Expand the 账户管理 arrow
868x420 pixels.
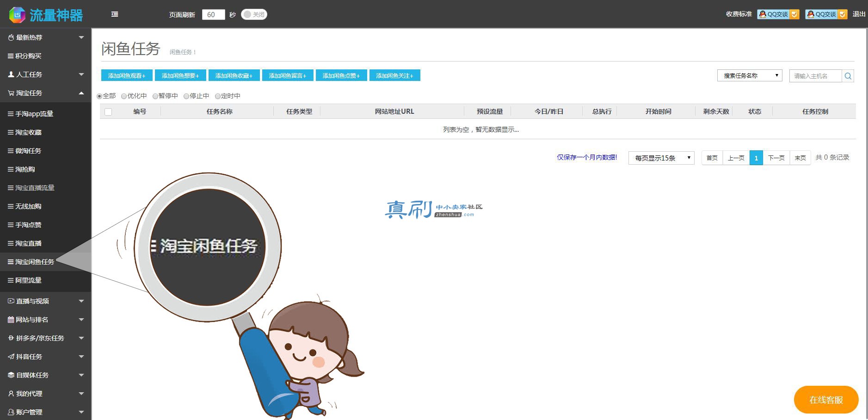[81, 412]
